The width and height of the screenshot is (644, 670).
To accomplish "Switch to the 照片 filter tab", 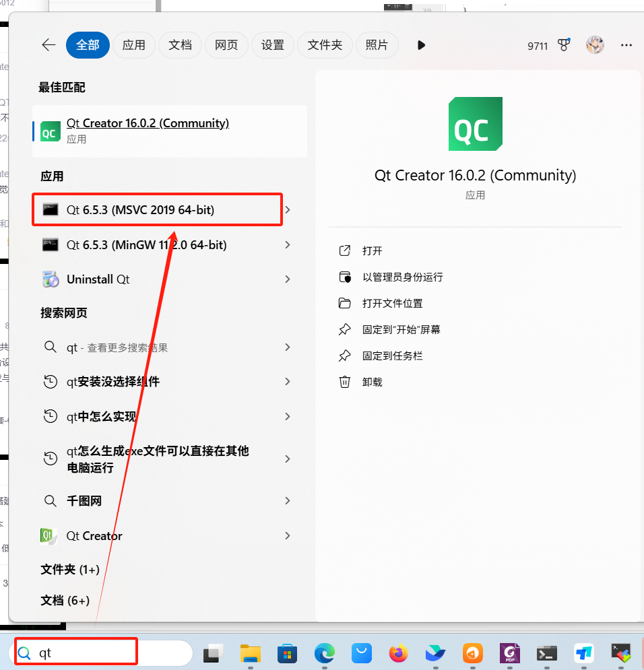I will (x=377, y=45).
